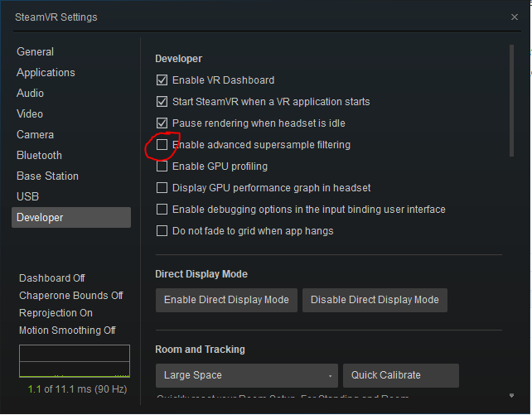Select the Base Station section

click(47, 176)
